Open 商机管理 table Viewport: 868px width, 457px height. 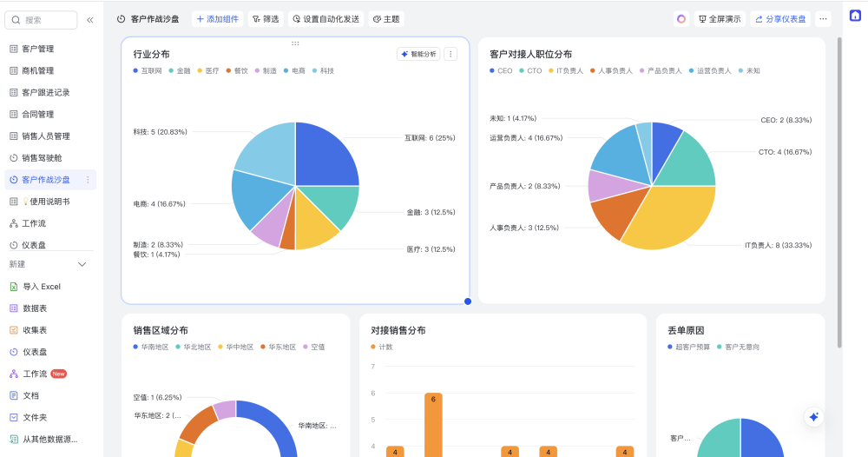click(x=49, y=70)
